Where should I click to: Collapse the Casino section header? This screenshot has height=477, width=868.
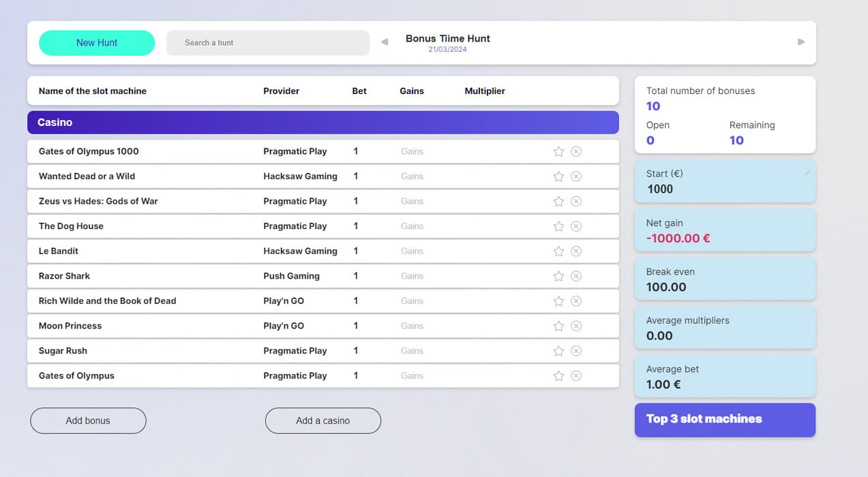coord(323,123)
